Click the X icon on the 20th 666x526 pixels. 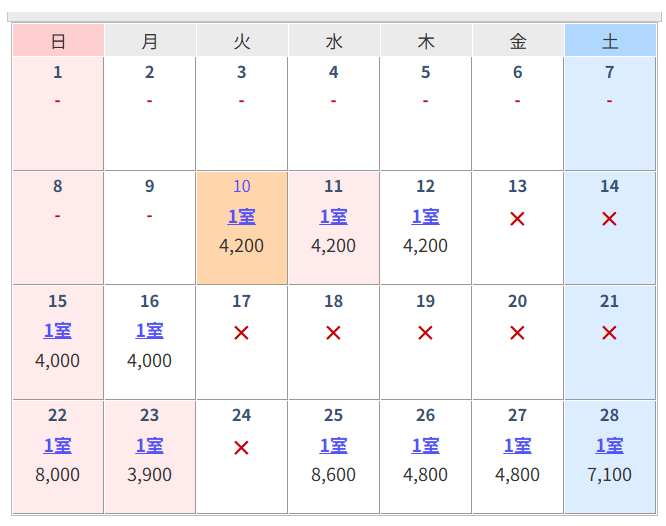click(x=517, y=333)
